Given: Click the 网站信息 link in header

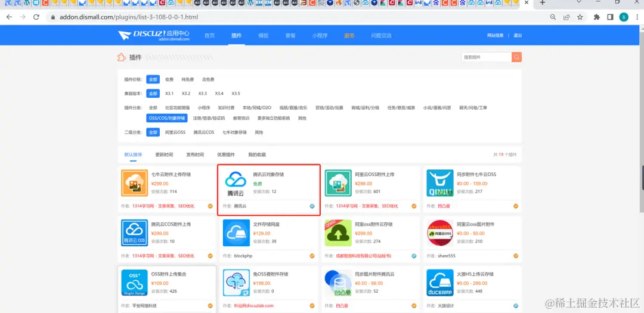Looking at the screenshot, I should pyautogui.click(x=496, y=35).
